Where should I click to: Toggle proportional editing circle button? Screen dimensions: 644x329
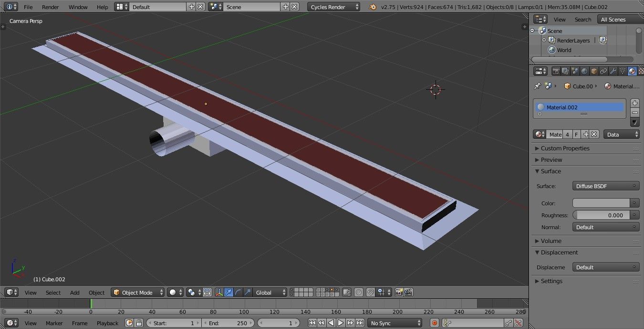click(x=358, y=292)
